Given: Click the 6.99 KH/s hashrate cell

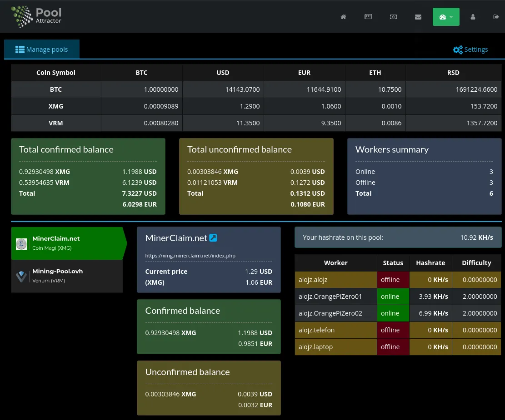Looking at the screenshot, I should coord(430,313).
